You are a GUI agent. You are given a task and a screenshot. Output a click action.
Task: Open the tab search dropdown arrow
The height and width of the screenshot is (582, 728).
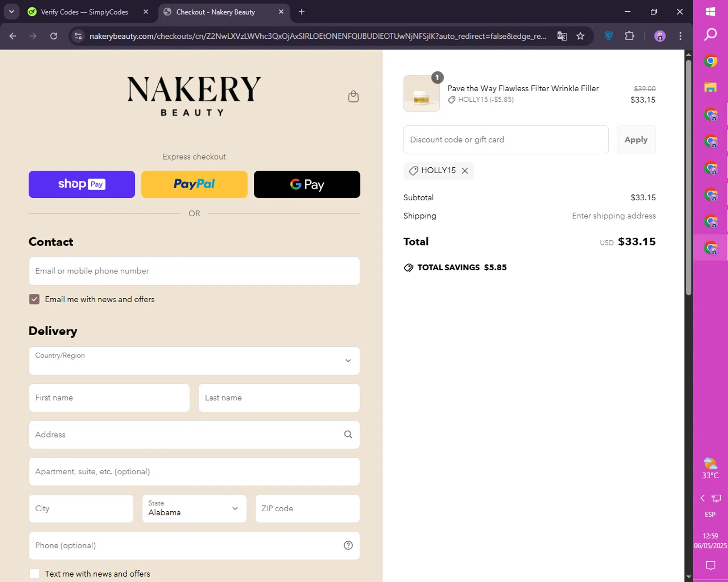[11, 12]
